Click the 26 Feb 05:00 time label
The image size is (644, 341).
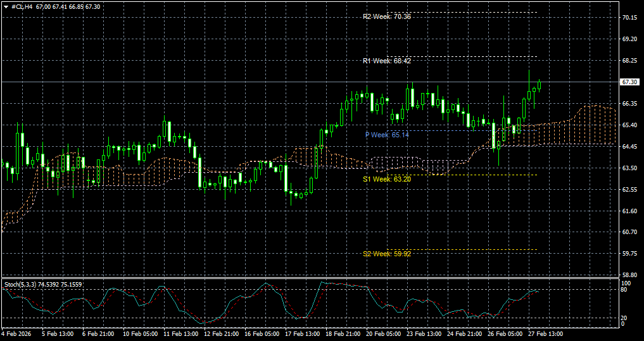coord(506,334)
